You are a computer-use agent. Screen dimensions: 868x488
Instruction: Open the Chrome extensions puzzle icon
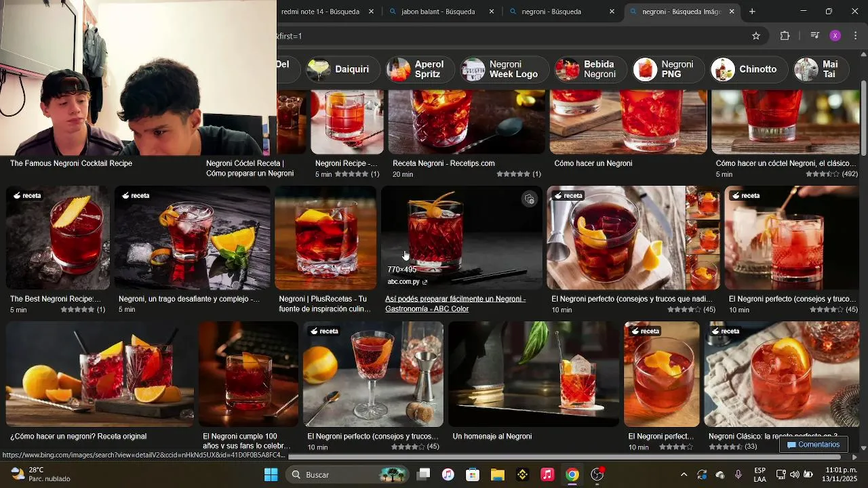pyautogui.click(x=785, y=36)
